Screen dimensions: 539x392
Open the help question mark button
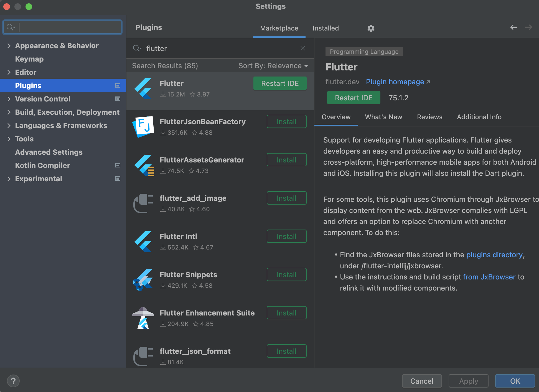point(13,381)
